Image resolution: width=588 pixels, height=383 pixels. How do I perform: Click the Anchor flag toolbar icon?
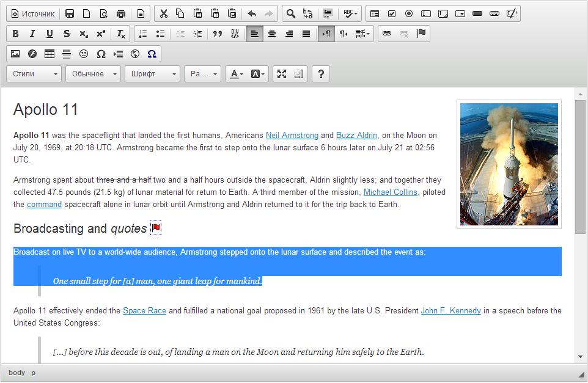421,34
